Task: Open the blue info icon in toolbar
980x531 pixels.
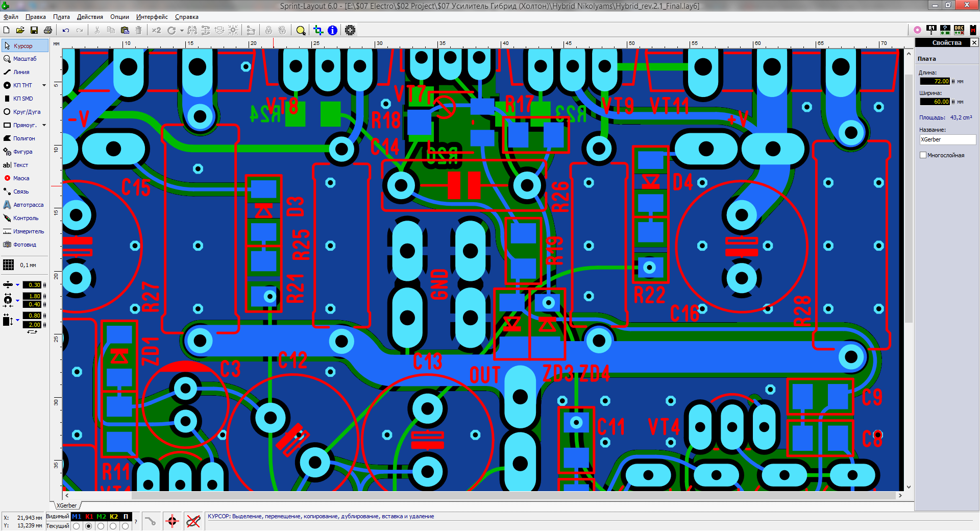Action: 332,31
